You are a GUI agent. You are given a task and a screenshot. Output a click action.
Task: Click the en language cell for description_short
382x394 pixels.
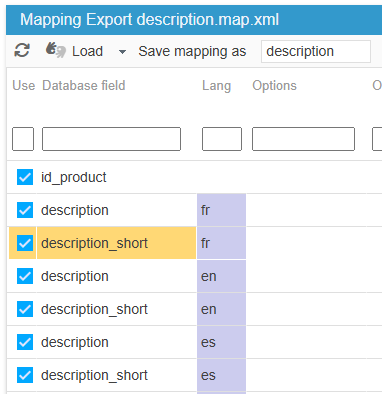221,309
